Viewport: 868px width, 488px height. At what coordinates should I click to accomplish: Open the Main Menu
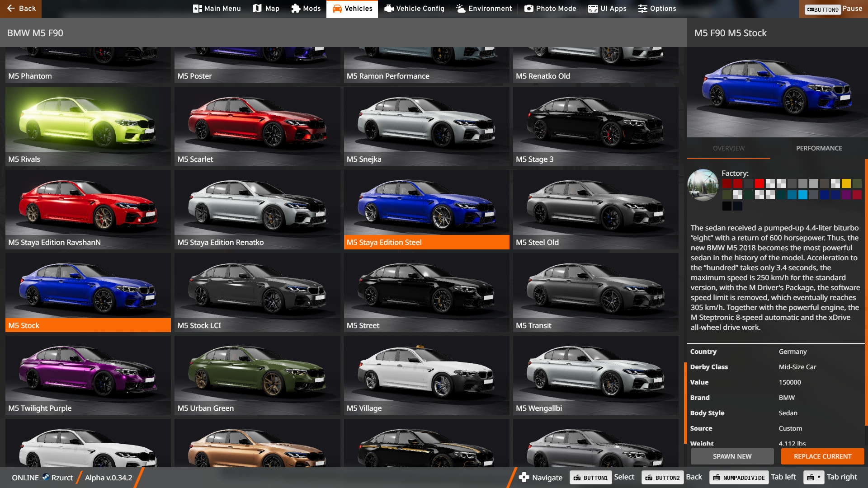click(217, 9)
